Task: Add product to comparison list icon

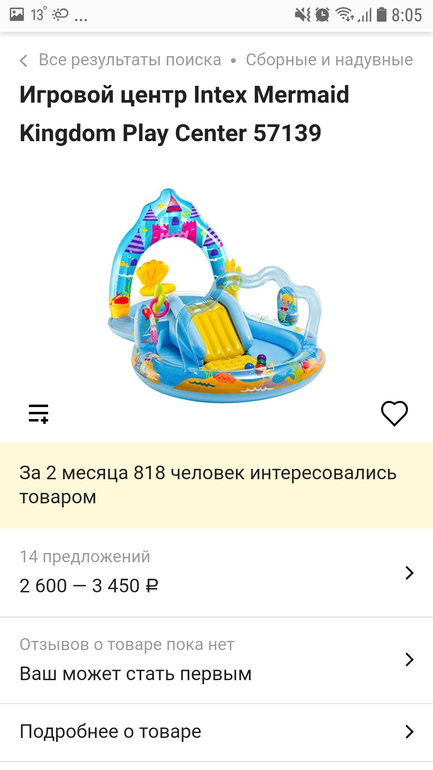Action: coord(38,413)
